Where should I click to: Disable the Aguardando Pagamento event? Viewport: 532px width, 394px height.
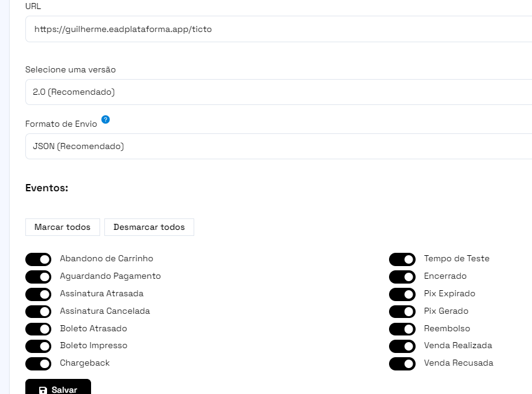(x=39, y=277)
